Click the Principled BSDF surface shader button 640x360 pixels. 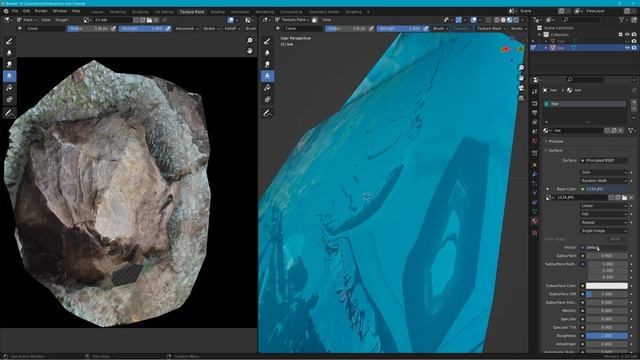click(603, 160)
